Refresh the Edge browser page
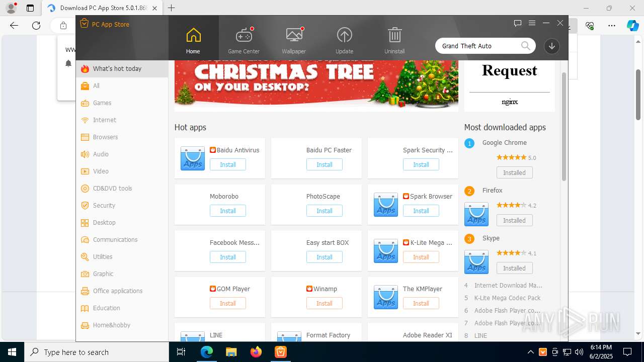The height and width of the screenshot is (362, 644). (36, 26)
